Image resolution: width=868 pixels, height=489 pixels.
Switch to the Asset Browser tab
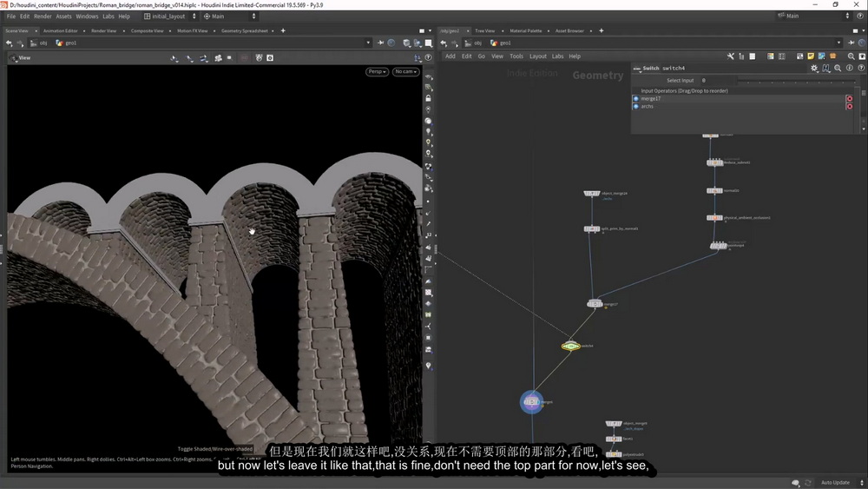[569, 31]
